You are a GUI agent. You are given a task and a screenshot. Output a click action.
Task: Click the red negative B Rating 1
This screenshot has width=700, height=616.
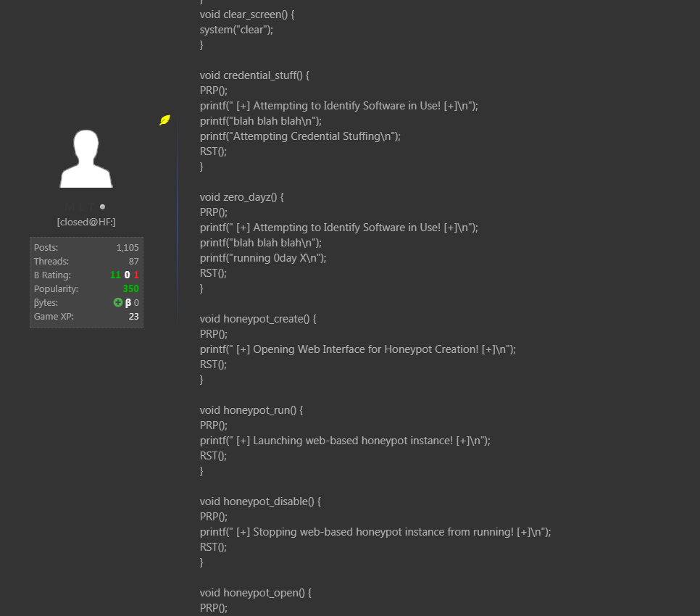(x=136, y=275)
